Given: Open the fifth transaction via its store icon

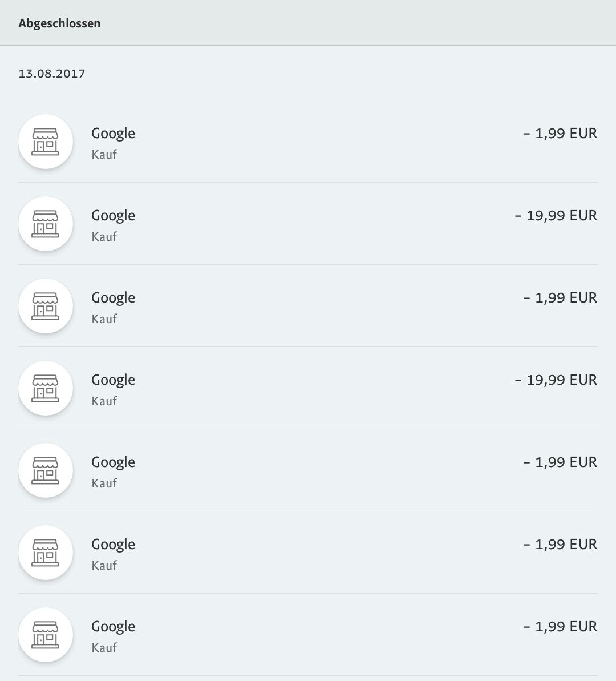Looking at the screenshot, I should click(46, 470).
